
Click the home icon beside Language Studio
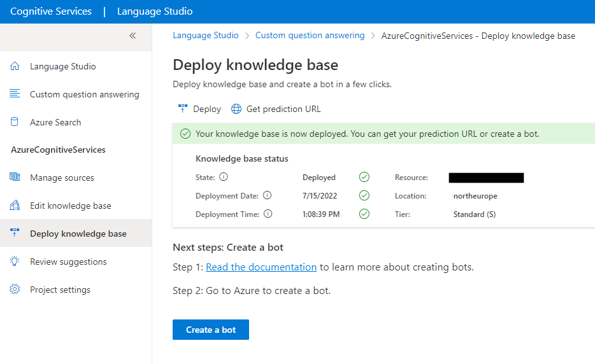[x=15, y=66]
